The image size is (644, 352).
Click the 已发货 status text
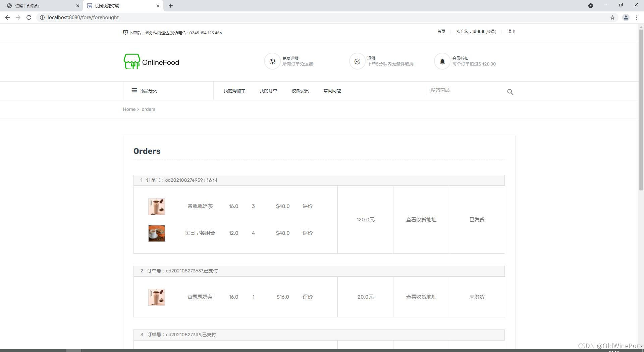click(477, 220)
